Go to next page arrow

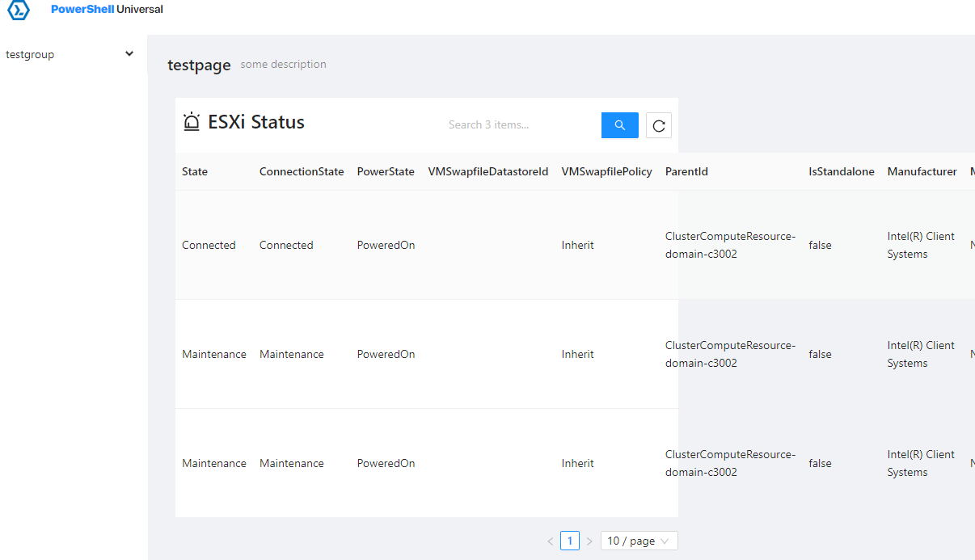pos(589,541)
